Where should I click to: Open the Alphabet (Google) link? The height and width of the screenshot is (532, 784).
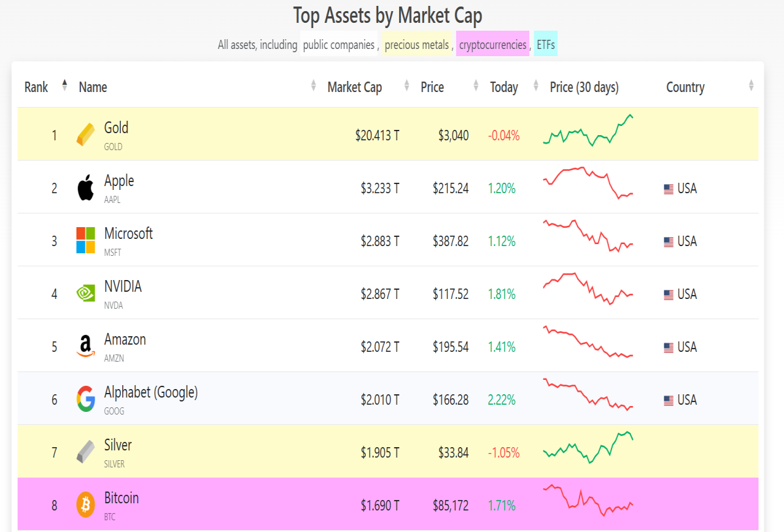151,392
